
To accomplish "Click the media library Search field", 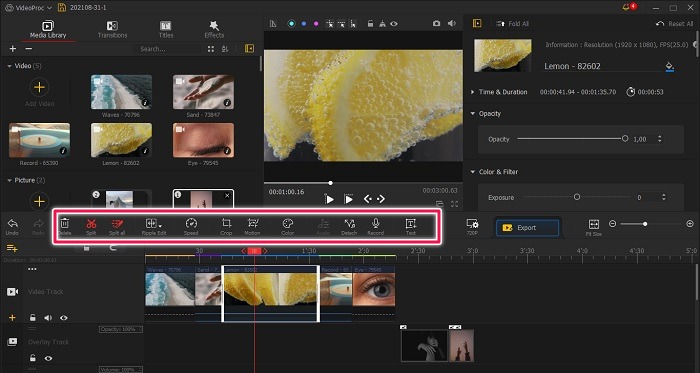I will [167, 49].
